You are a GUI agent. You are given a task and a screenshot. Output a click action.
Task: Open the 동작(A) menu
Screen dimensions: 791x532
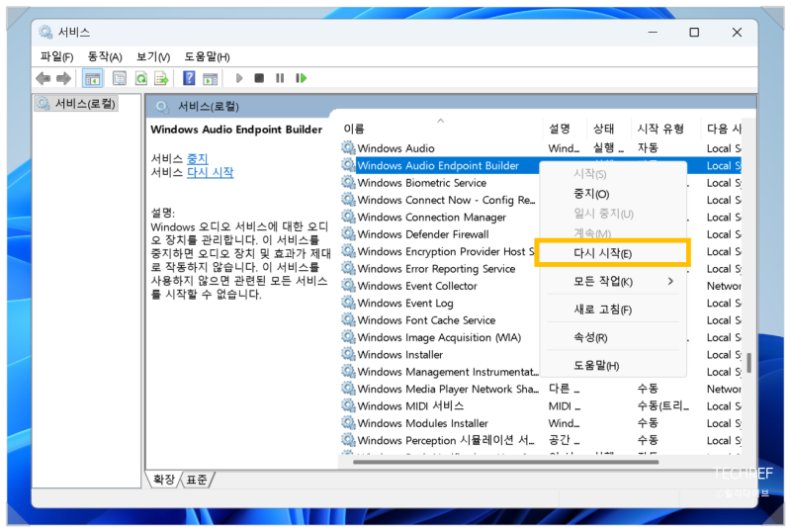[x=105, y=56]
